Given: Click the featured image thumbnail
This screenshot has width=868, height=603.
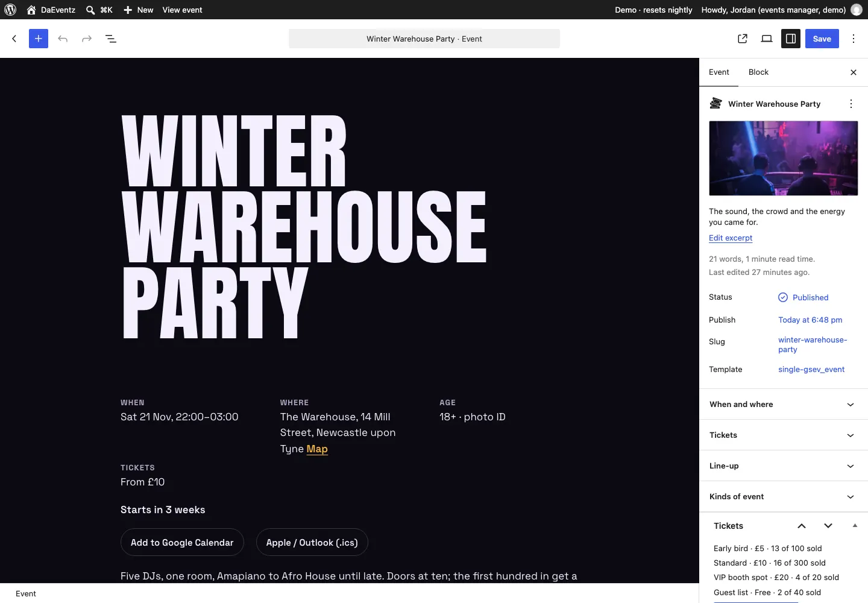Looking at the screenshot, I should click(784, 158).
